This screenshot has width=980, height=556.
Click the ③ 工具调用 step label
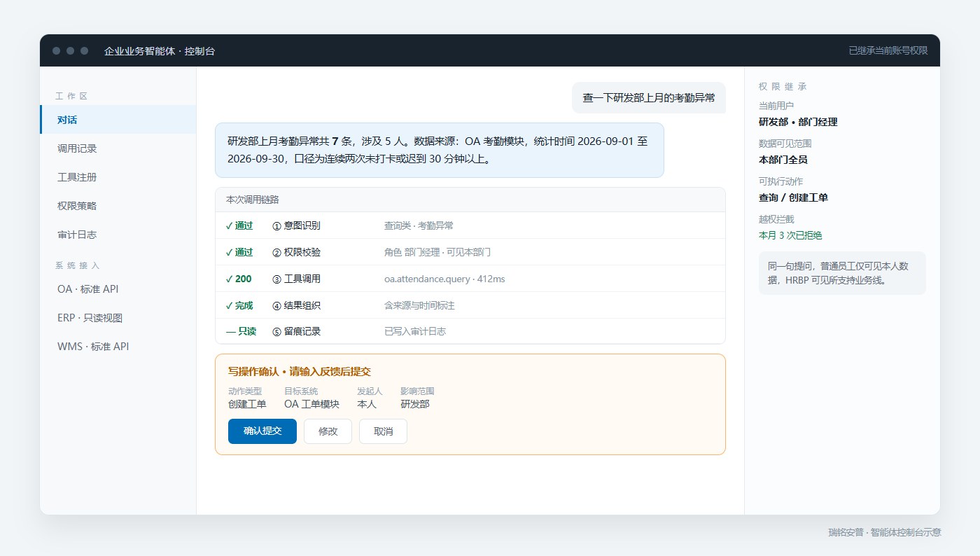pyautogui.click(x=296, y=279)
